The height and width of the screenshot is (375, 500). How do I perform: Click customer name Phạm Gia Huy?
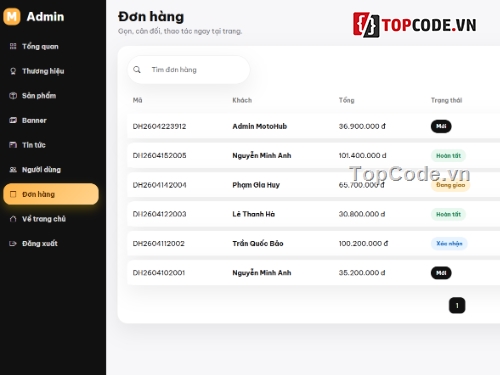tap(256, 185)
